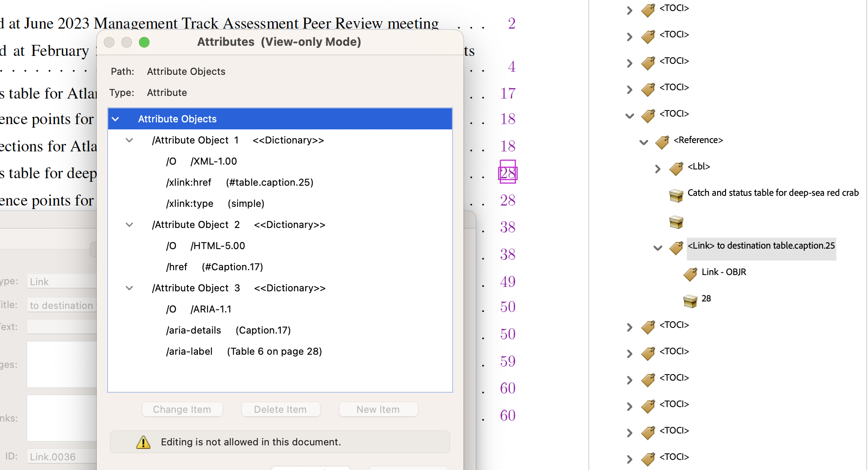Collapse Attribute Object 3 dictionary

[129, 288]
